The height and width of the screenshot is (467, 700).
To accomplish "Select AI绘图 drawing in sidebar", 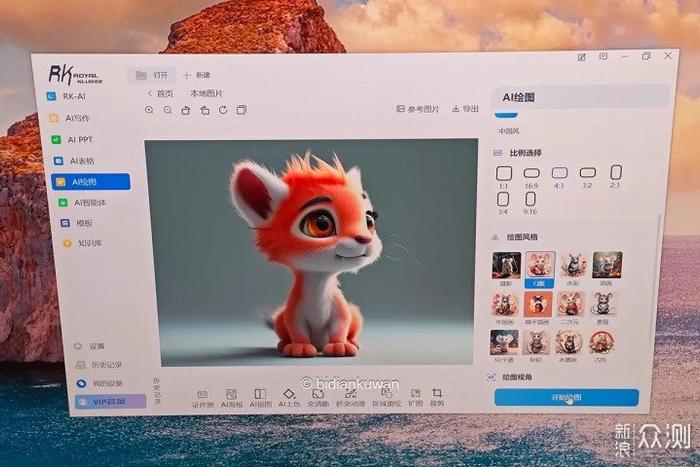I will click(91, 182).
